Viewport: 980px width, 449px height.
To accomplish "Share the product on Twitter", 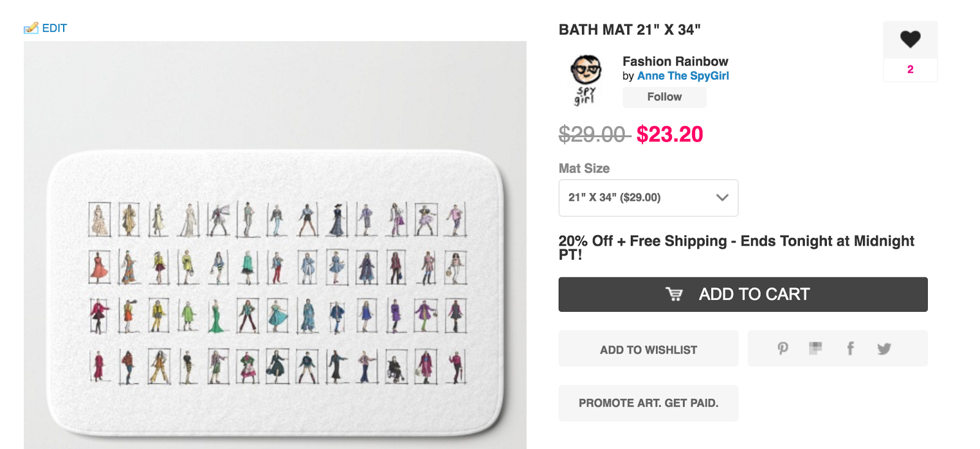I will 884,349.
